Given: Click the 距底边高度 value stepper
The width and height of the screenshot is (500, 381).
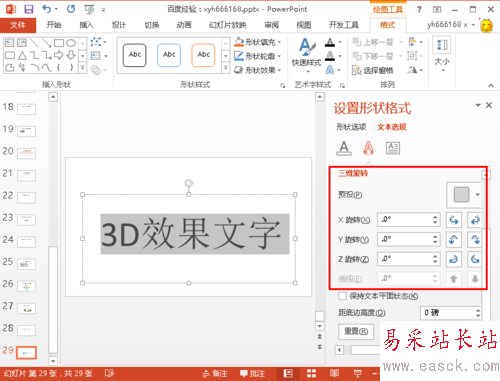Looking at the screenshot, I should tap(478, 313).
